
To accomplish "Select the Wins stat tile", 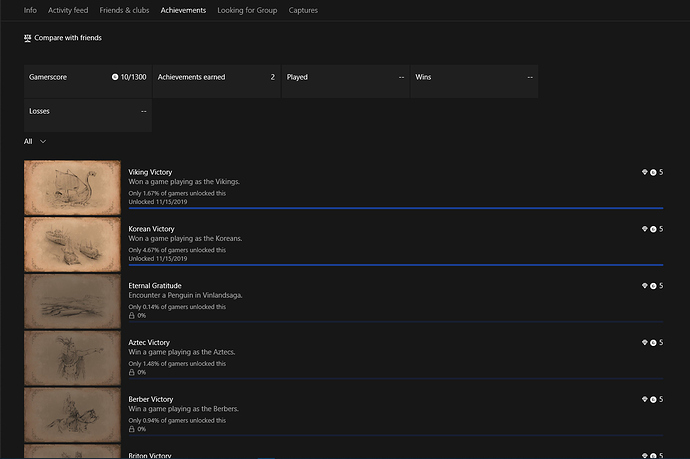I will tap(474, 81).
